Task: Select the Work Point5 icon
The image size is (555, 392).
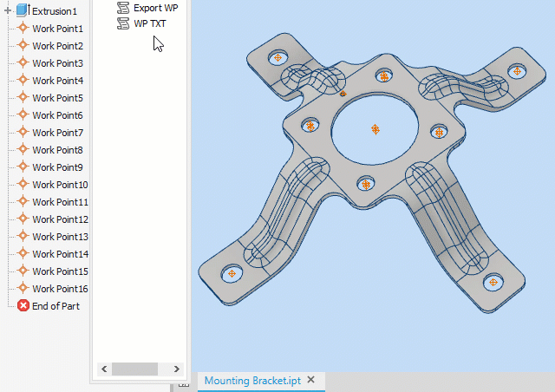Action: 23,98
